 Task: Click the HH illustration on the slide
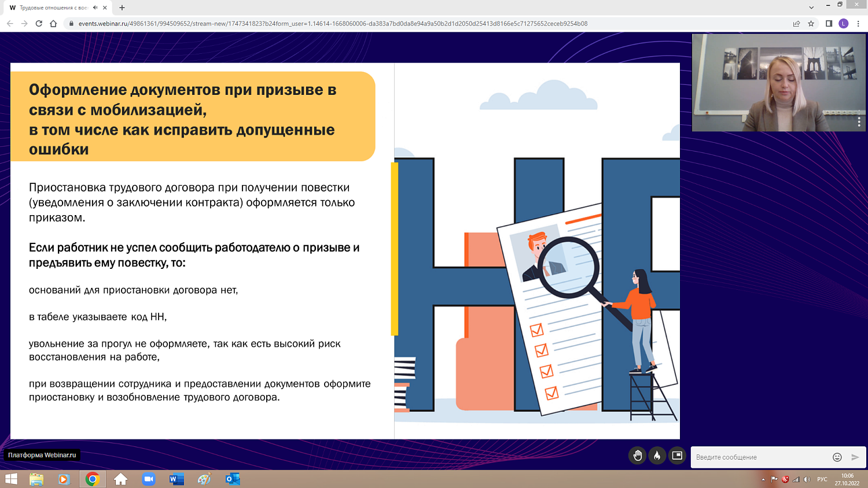pos(537,250)
